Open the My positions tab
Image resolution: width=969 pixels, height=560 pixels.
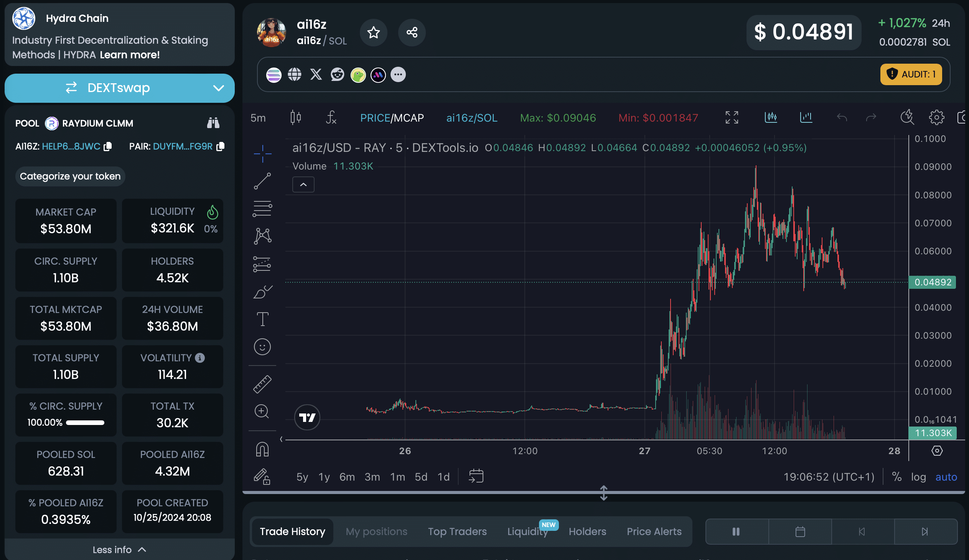[376, 532]
